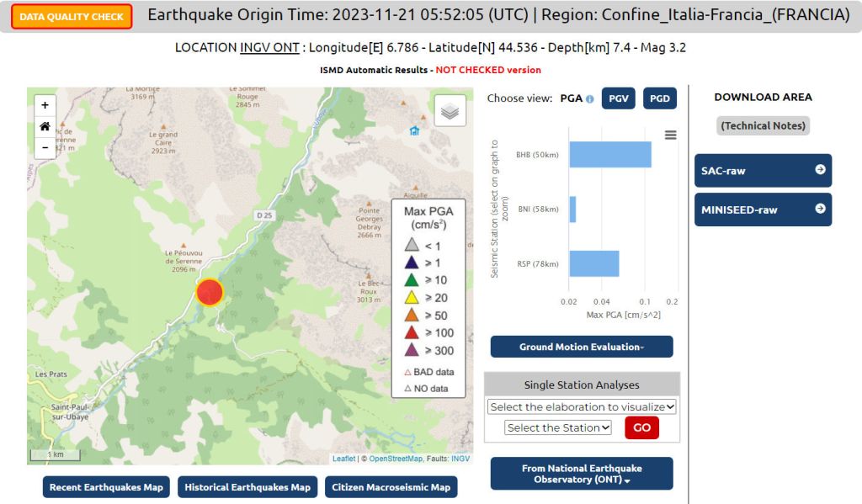Screen dimensions: 862x504
Task: Open the OpenStreetMap attribution link
Action: pyautogui.click(x=395, y=459)
